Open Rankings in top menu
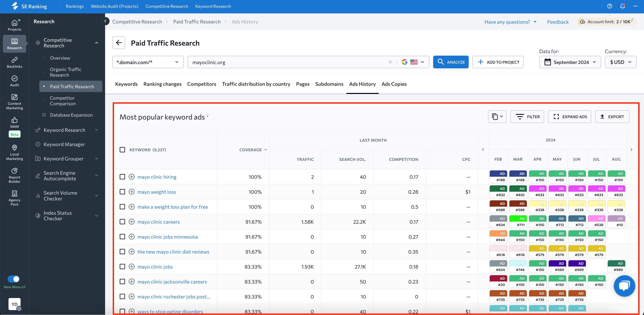 pyautogui.click(x=74, y=6)
